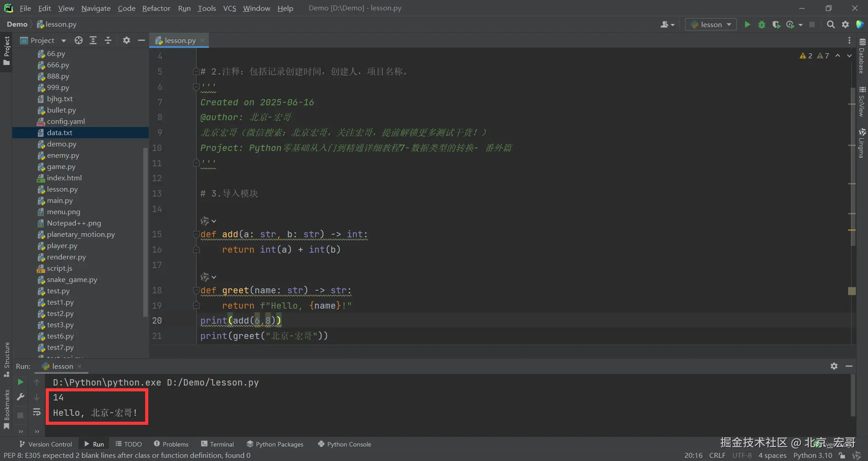Open the lesson run configuration dropdown
Screen dimensions: 868x461
click(711, 24)
